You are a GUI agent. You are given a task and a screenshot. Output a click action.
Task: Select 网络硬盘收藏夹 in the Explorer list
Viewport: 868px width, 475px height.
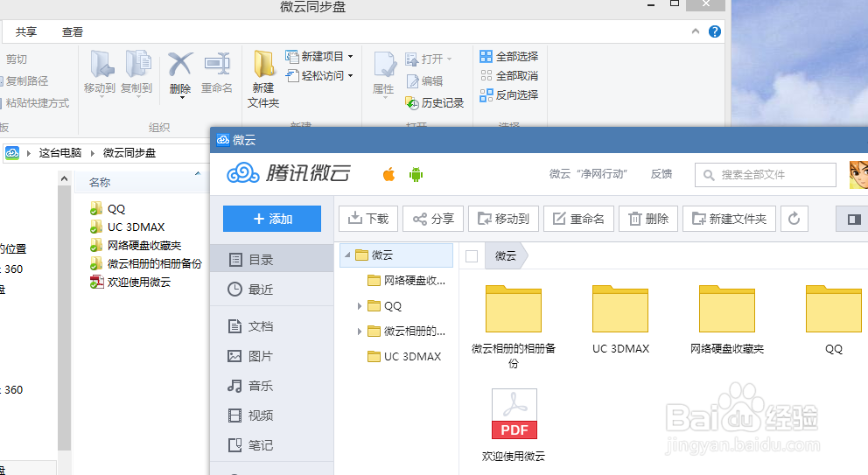136,246
